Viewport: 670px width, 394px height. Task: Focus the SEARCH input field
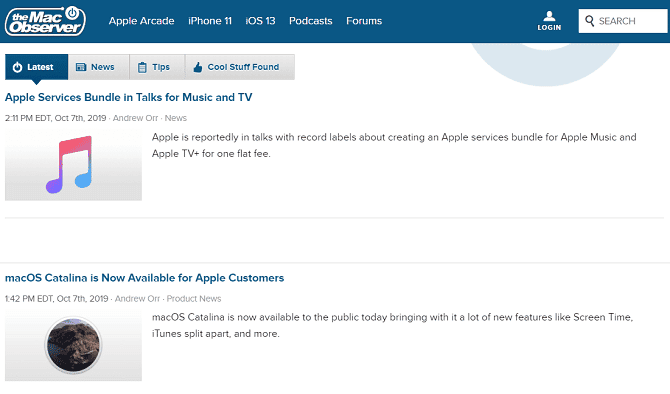pos(623,21)
